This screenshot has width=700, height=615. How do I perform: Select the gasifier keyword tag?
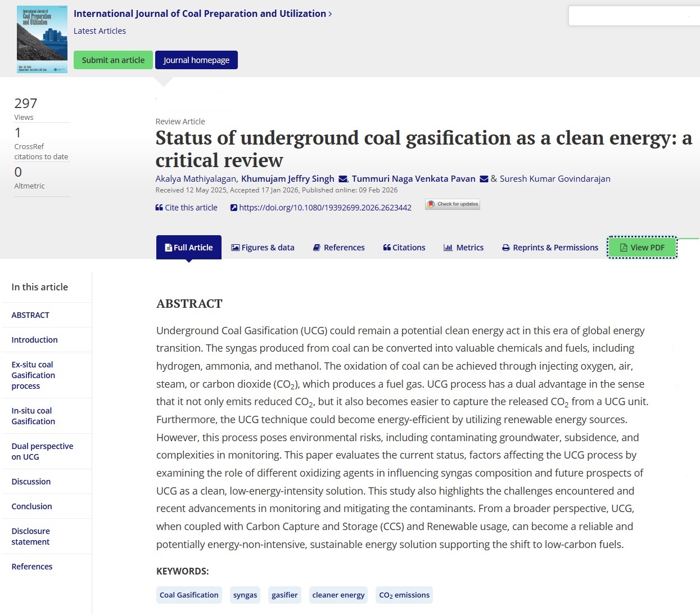click(284, 595)
